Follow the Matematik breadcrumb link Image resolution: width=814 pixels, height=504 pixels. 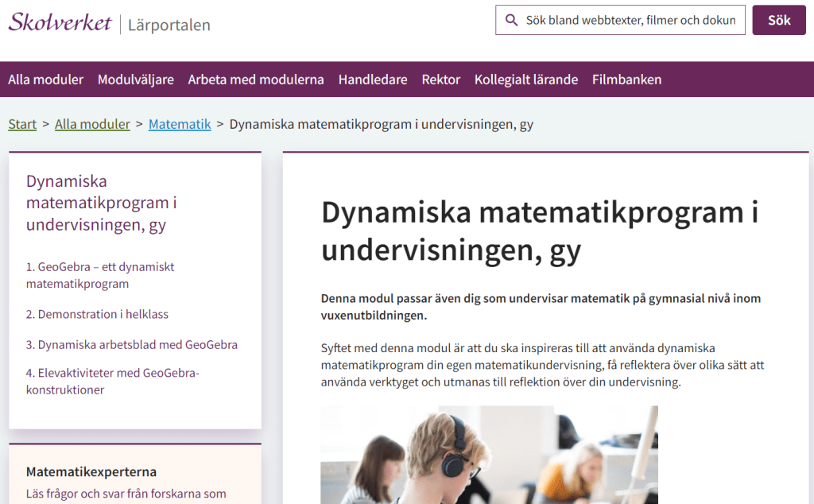(180, 124)
